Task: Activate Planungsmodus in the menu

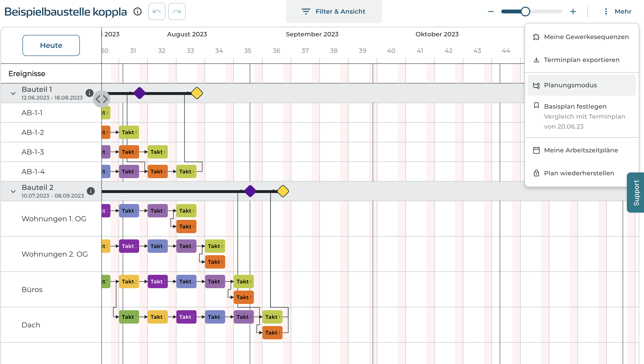Action: click(x=582, y=85)
